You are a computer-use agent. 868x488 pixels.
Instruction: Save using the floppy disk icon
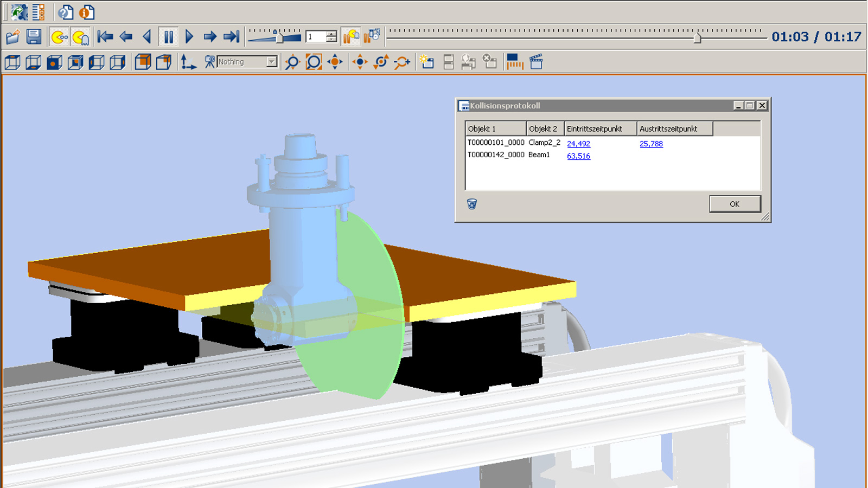click(x=34, y=37)
